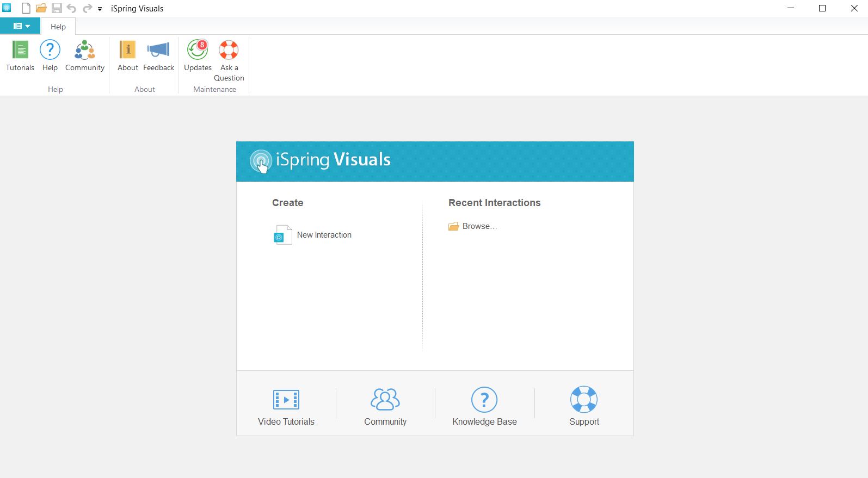Click the Help question-mark ribbon icon
The height and width of the screenshot is (478, 868).
pos(50,55)
